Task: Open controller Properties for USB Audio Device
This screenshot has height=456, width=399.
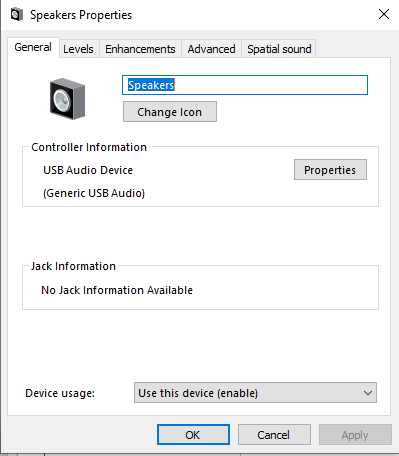Action: tap(330, 170)
